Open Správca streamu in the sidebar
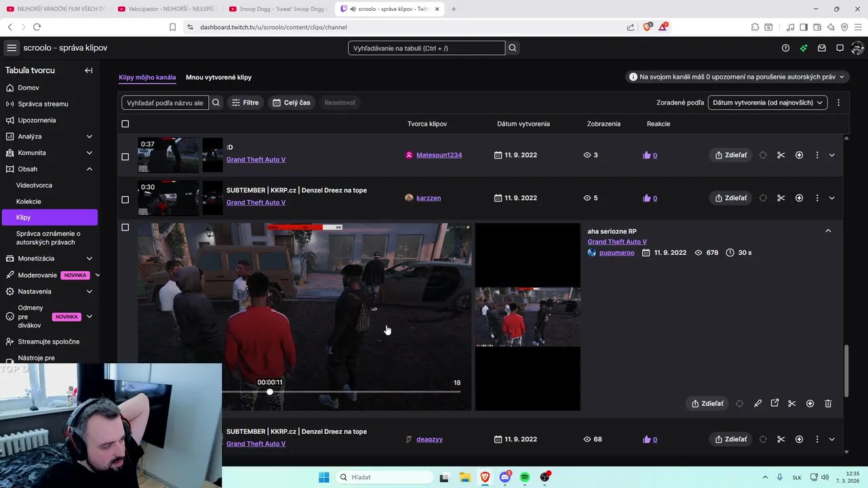The image size is (868, 488). (43, 104)
